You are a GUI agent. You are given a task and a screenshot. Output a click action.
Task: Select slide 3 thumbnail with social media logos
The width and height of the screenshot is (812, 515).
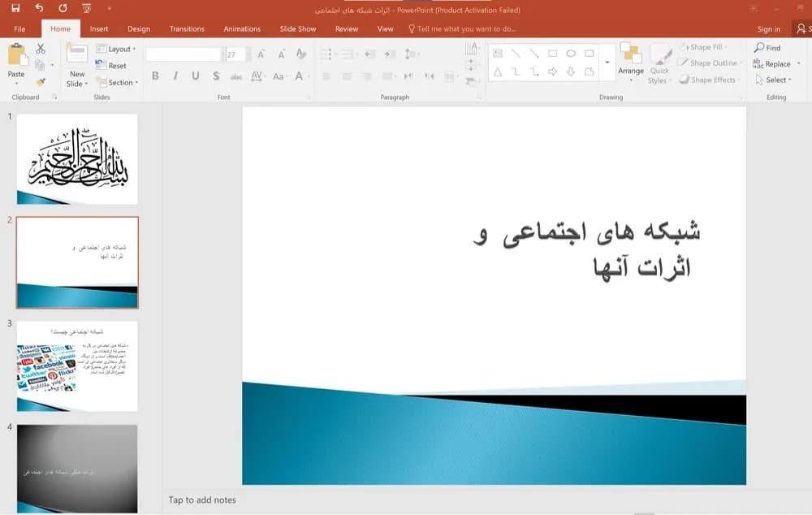[x=77, y=366]
